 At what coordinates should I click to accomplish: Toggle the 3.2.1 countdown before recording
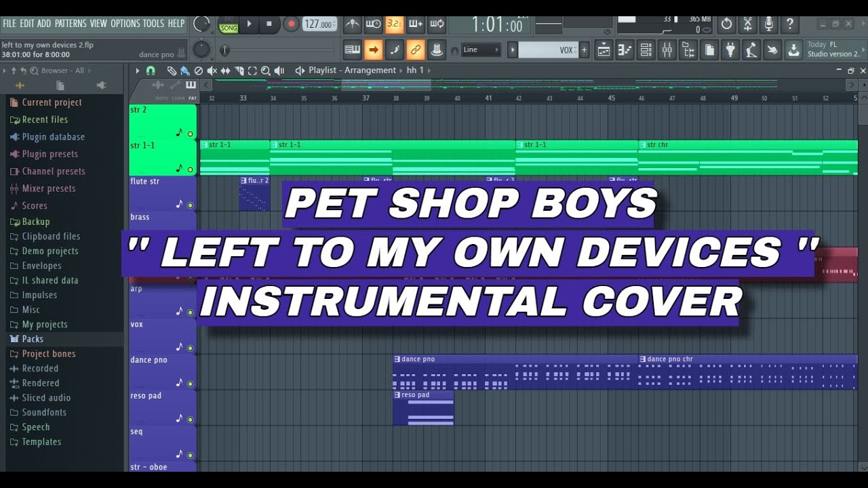(x=394, y=24)
